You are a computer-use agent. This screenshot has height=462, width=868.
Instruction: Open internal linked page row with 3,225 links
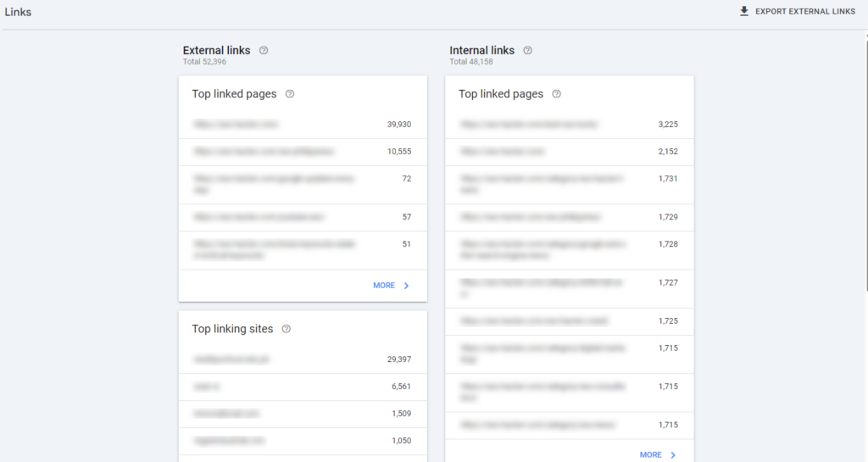(570, 125)
